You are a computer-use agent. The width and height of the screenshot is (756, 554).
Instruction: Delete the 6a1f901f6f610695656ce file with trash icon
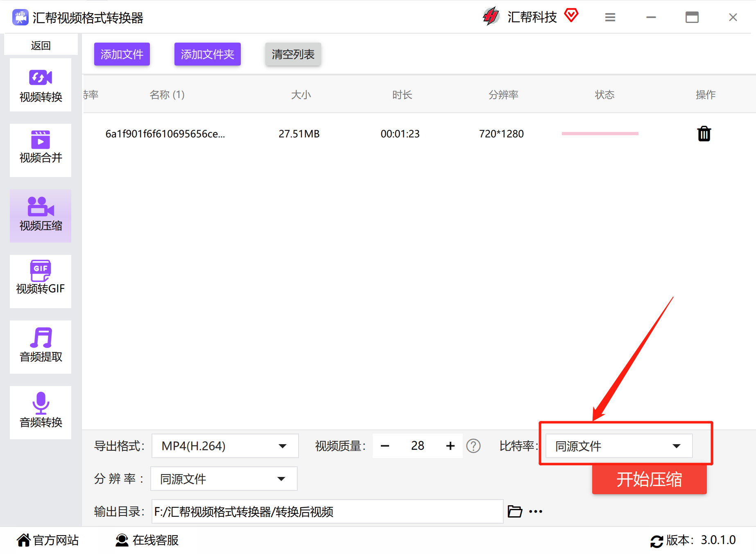pos(704,134)
